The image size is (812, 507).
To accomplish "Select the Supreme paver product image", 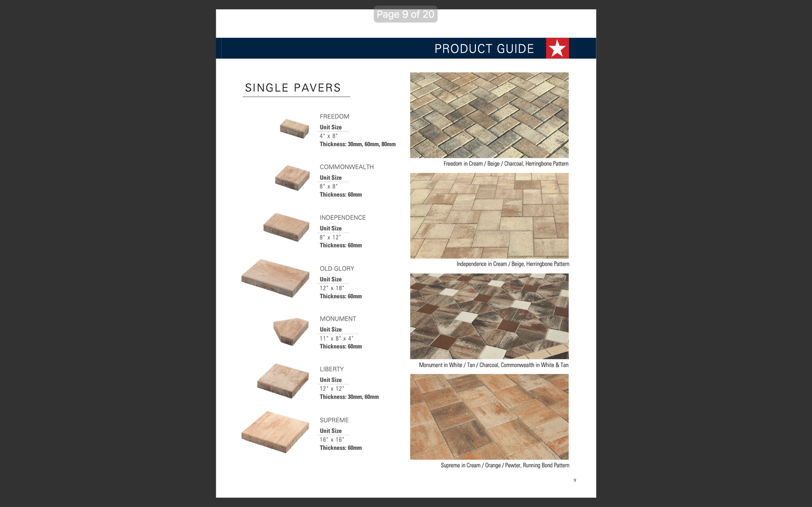I will [x=275, y=431].
